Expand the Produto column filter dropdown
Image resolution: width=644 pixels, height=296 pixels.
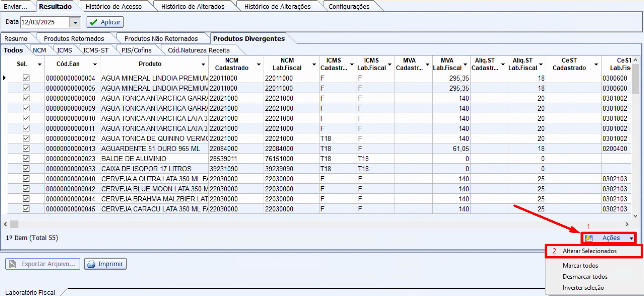point(203,64)
